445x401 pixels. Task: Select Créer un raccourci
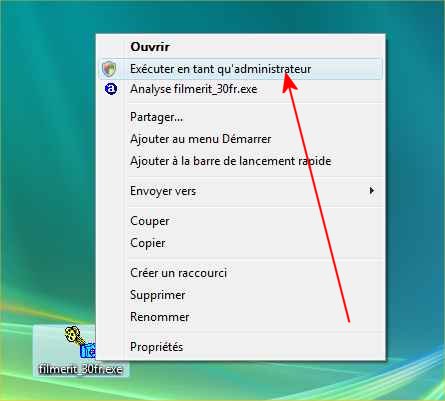178,273
